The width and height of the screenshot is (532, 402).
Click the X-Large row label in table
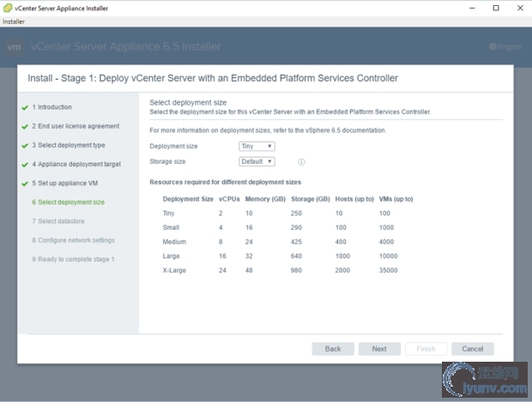[x=174, y=270]
